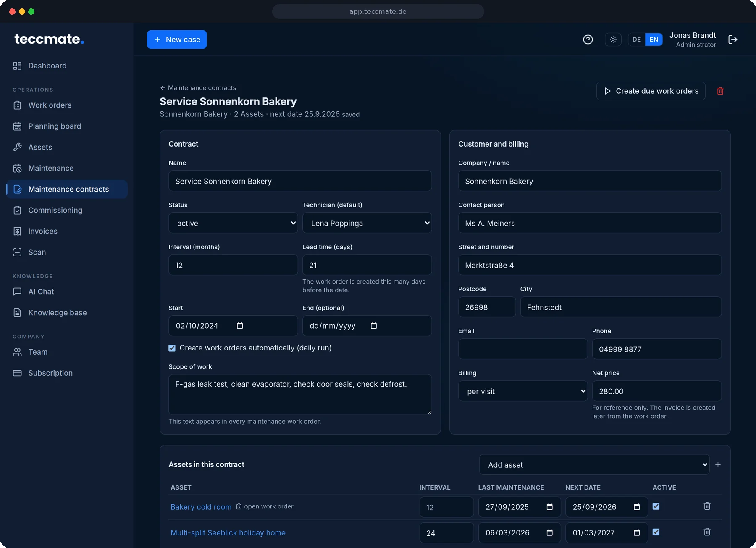Open Knowledge base page
This screenshot has width=756, height=548.
[67, 313]
